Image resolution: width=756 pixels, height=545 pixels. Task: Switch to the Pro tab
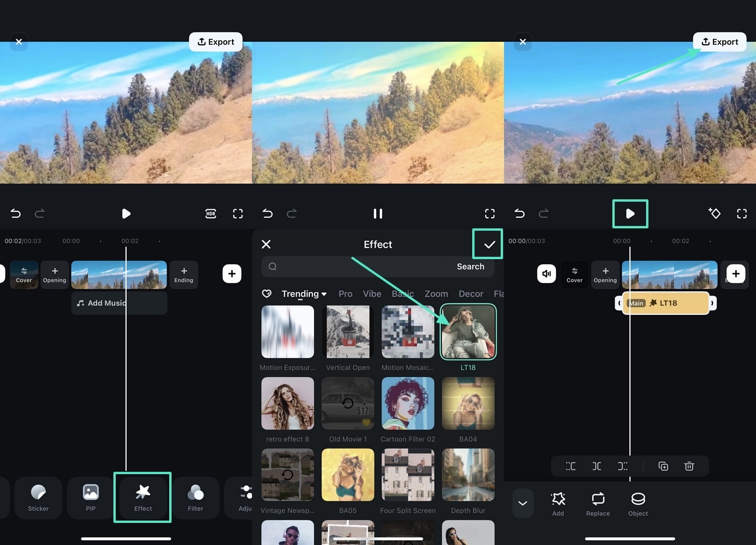345,294
